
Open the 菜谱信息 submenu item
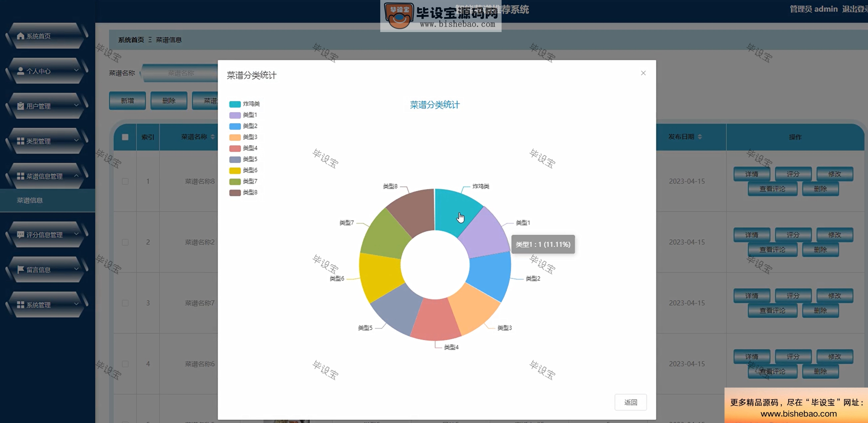pos(47,200)
